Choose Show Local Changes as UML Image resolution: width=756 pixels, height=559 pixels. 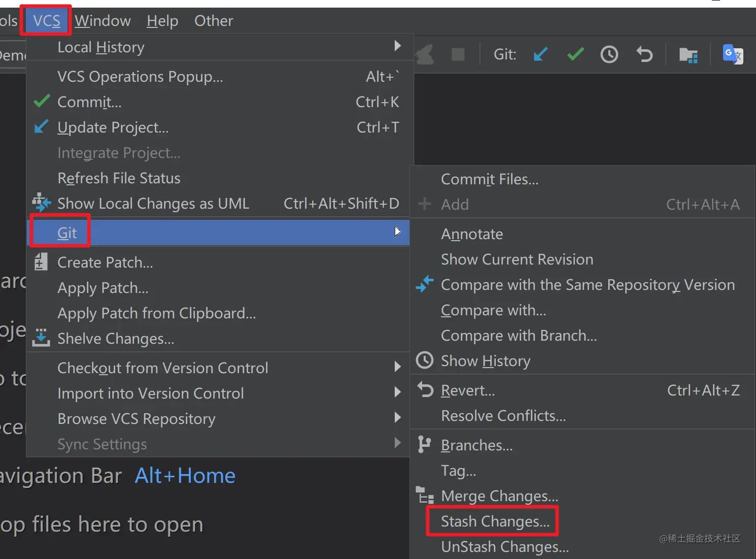click(218, 203)
